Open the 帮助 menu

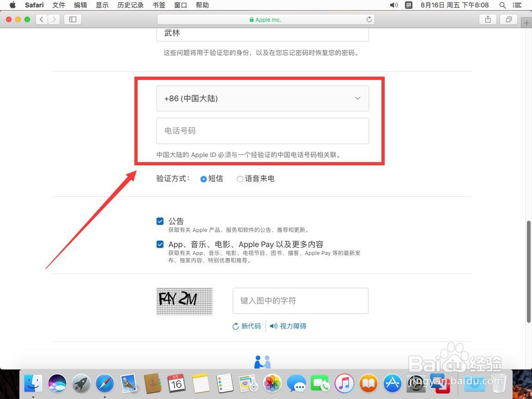point(202,5)
